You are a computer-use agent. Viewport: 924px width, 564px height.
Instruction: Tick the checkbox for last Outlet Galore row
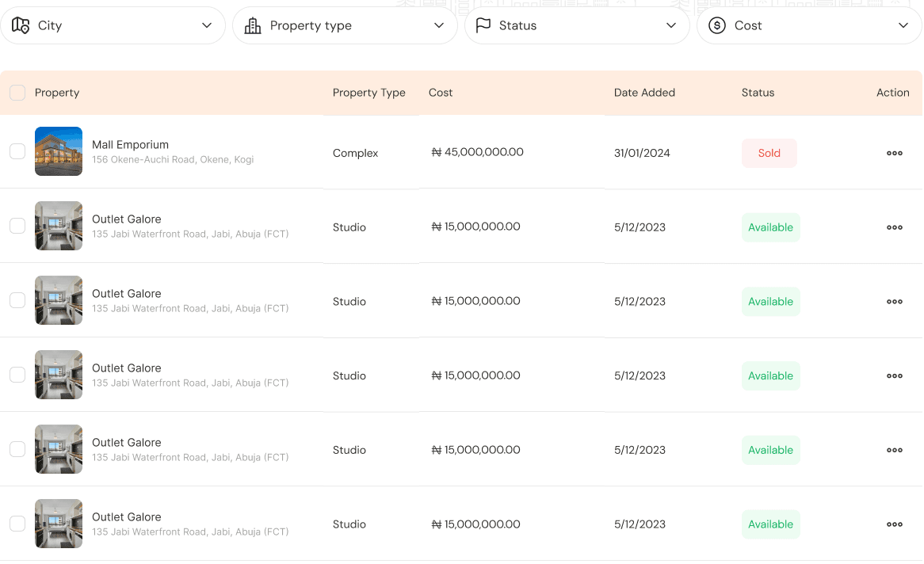coord(17,524)
